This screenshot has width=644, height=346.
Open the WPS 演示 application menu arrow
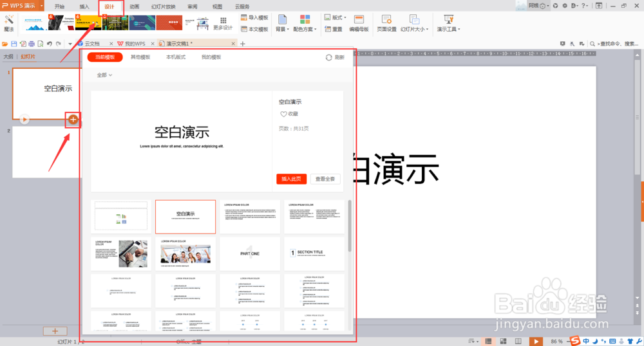tap(41, 6)
